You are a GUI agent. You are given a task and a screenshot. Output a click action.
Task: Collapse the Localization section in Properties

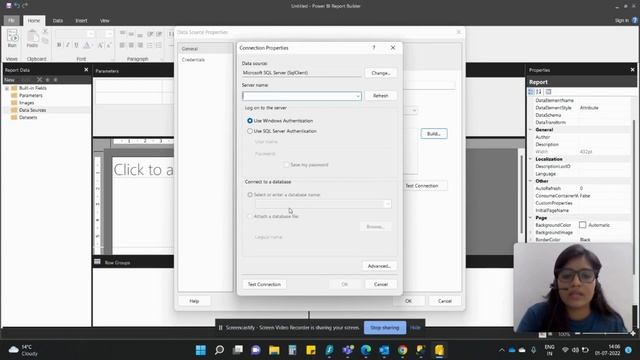click(531, 159)
